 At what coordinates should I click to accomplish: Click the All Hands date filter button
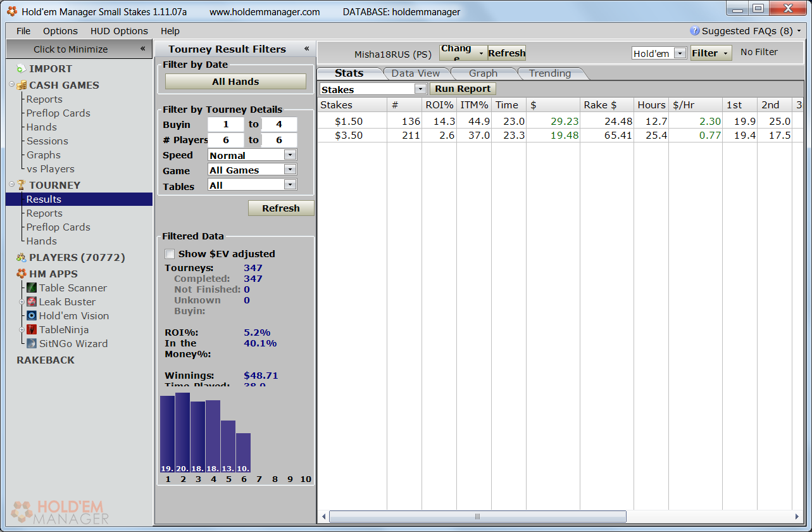tap(235, 82)
